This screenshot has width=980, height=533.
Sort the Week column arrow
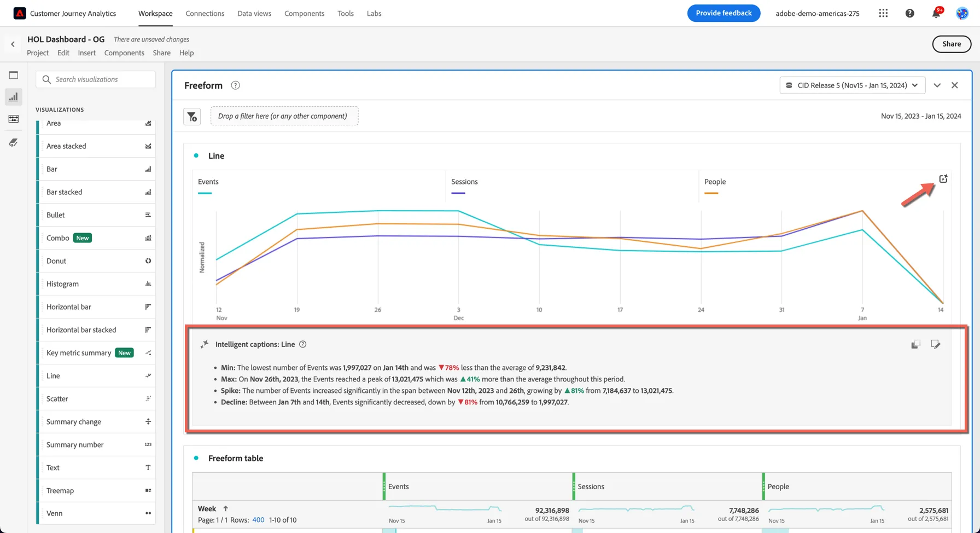coord(225,508)
